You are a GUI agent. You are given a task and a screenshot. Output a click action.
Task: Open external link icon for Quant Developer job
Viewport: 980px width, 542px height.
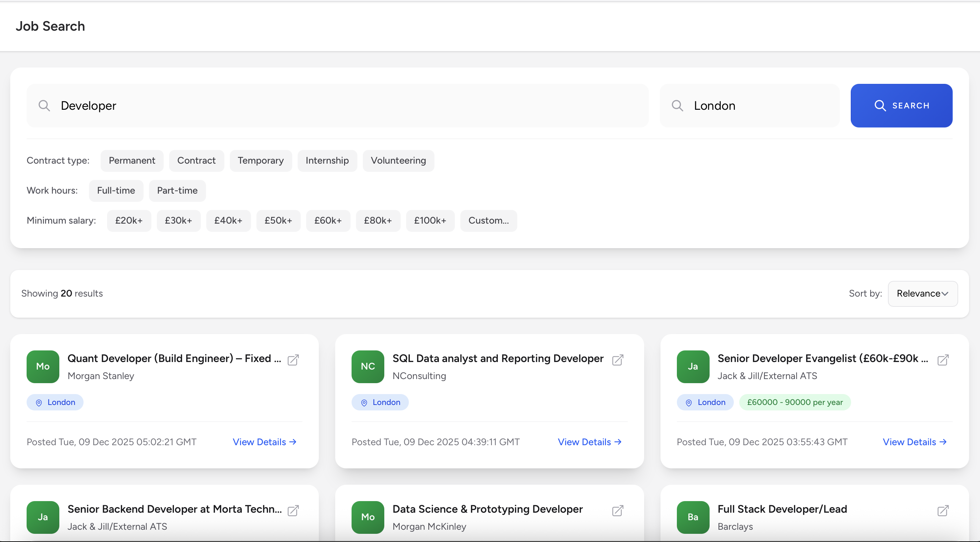(x=293, y=360)
